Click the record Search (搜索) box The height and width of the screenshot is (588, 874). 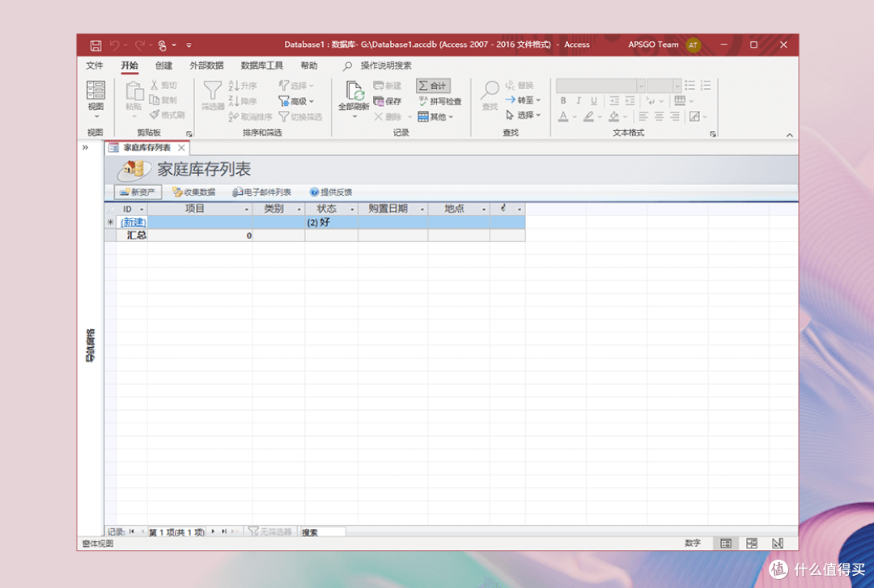pos(322,532)
